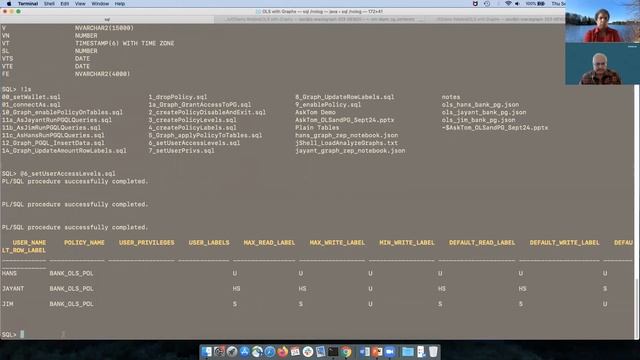Click the TIMESTAMP(6) WITH TIME ZONE type
640x360 pixels.
[x=124, y=43]
